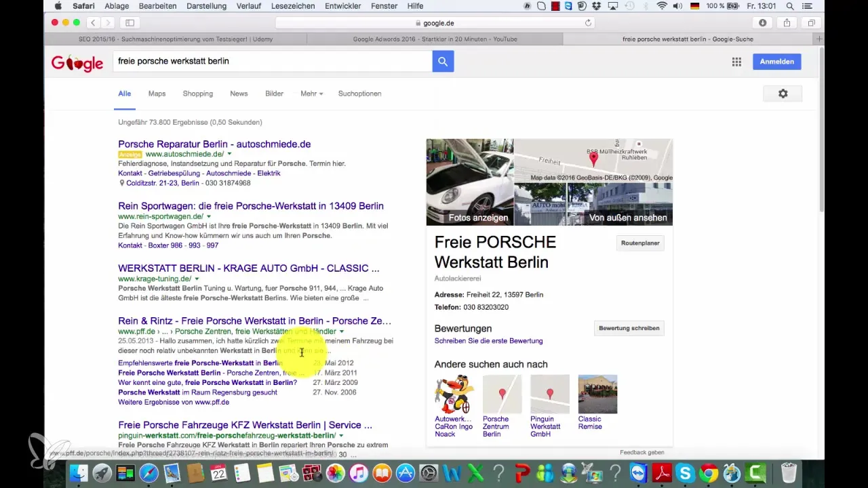Go back with Safari's back arrow

point(94,22)
